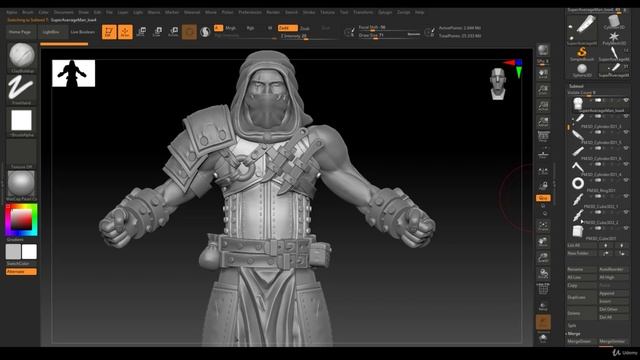This screenshot has width=640, height=360.
Task: Toggle the Sculptris Pro icon
Action: (205, 32)
